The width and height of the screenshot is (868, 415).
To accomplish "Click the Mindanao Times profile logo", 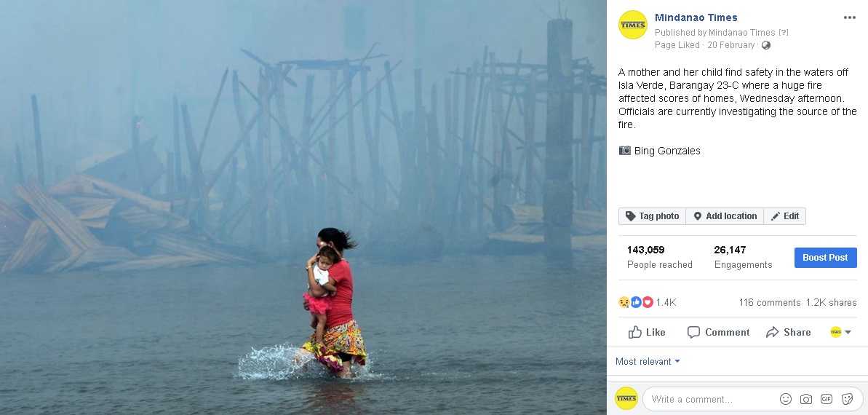I will (x=633, y=25).
